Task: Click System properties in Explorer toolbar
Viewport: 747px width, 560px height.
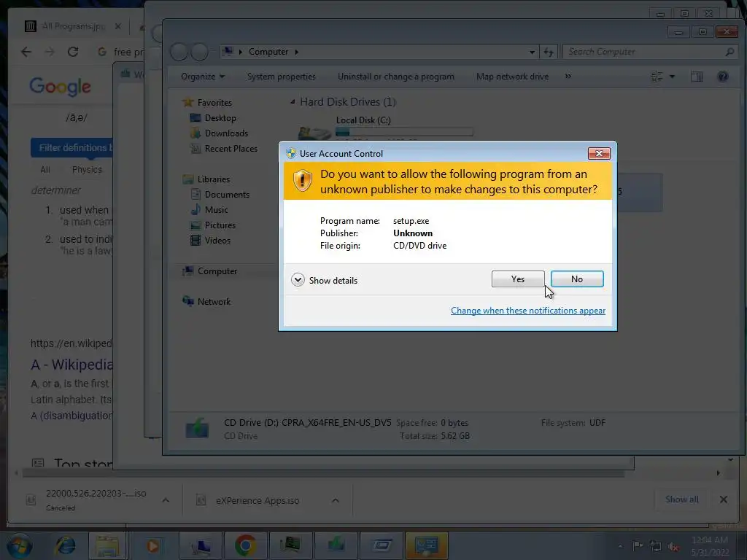Action: coord(281,77)
